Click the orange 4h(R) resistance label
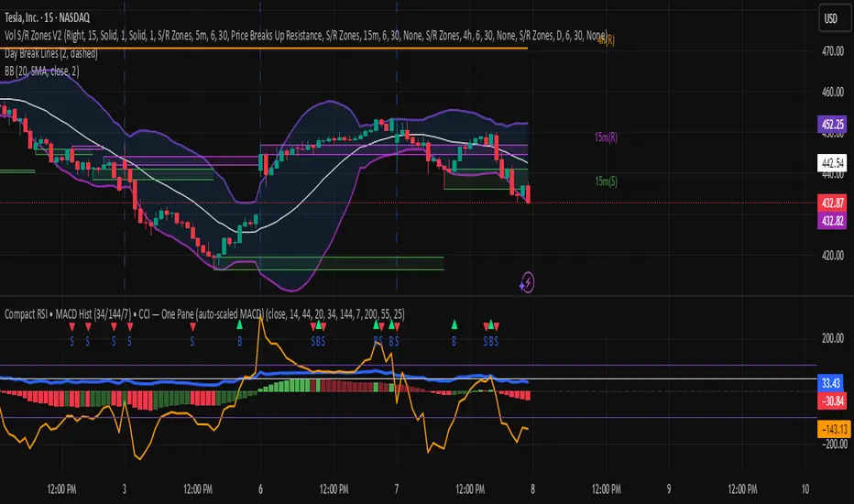 [x=608, y=40]
